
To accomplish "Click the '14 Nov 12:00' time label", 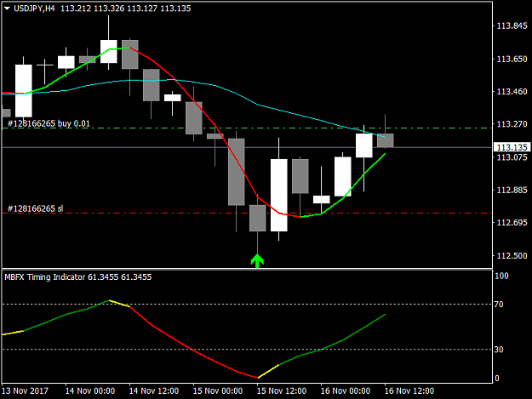I will coord(154,390).
